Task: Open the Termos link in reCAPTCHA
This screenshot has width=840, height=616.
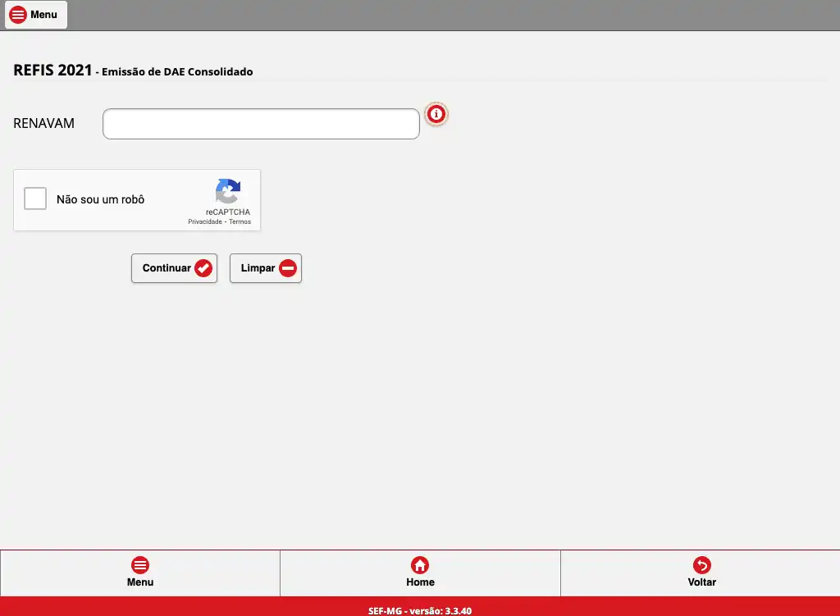Action: point(240,222)
